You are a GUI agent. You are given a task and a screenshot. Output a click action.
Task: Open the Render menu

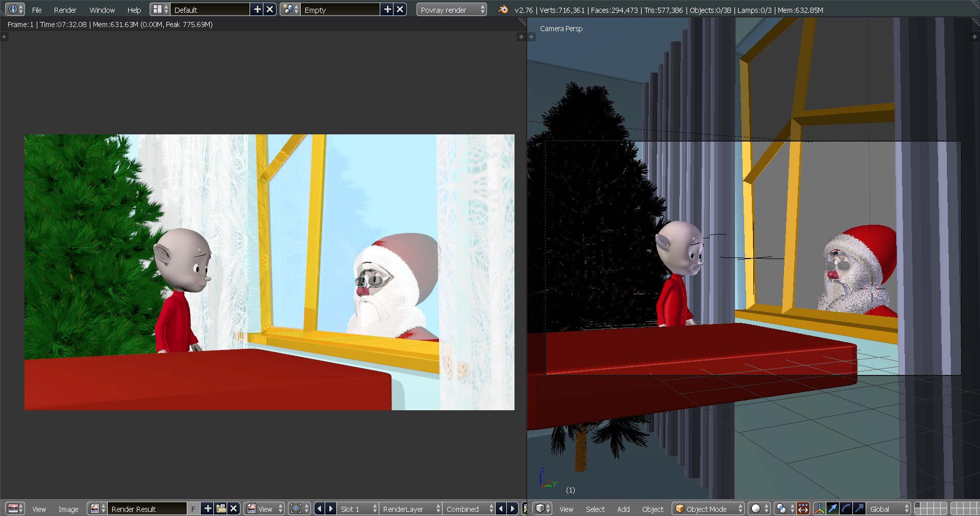click(65, 10)
